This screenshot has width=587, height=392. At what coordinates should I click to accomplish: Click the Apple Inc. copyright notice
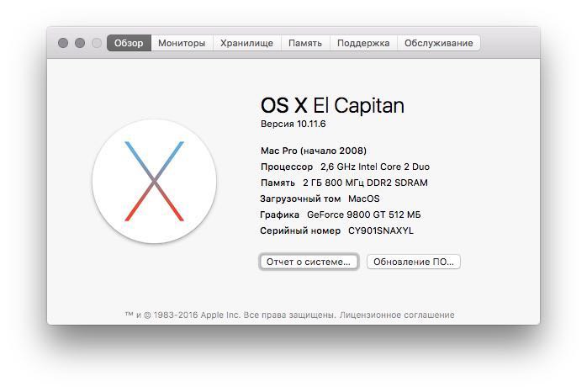pyautogui.click(x=230, y=315)
